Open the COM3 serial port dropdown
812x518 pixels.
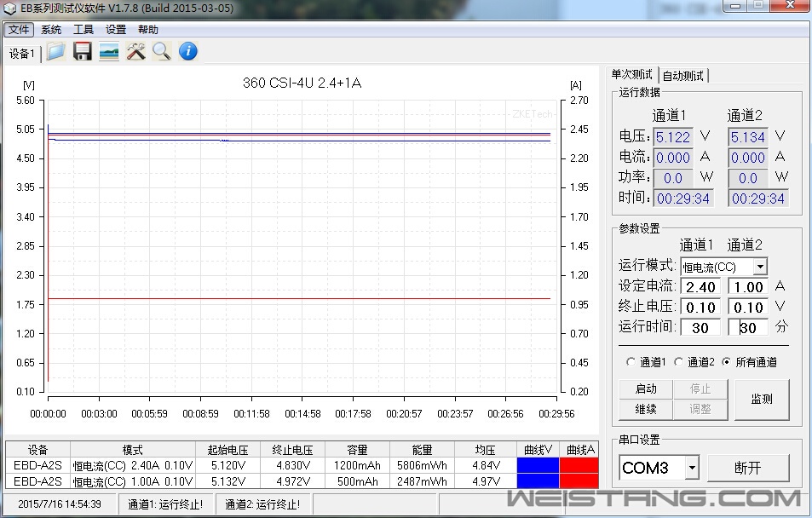pos(692,469)
